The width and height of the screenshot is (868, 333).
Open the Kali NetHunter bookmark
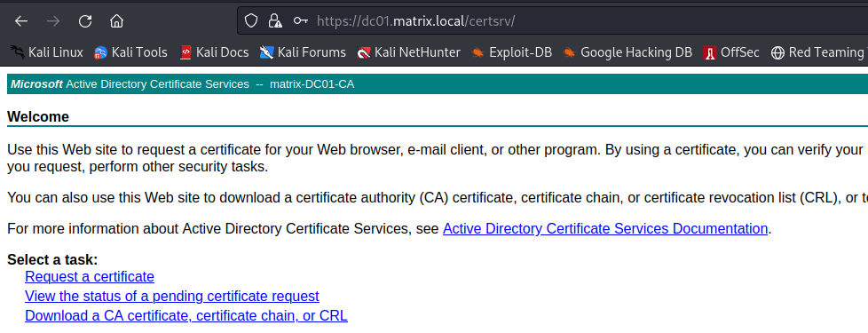[408, 52]
